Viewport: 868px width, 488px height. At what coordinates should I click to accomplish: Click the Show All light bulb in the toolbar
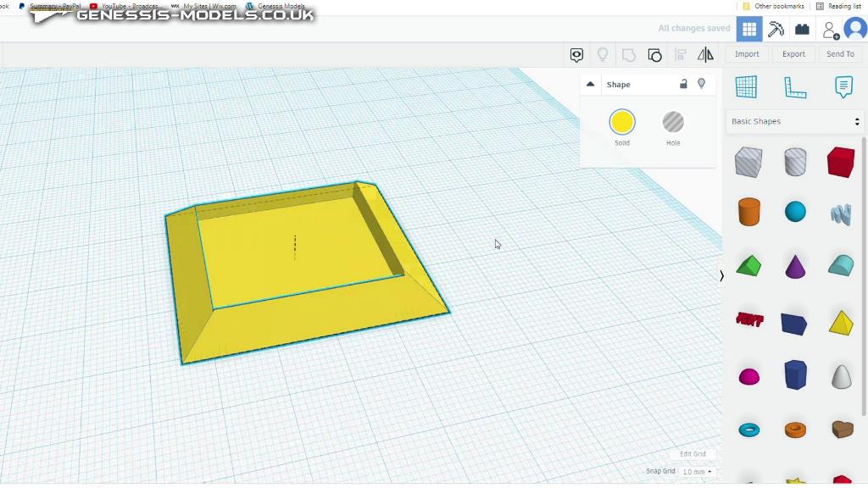pyautogui.click(x=603, y=54)
